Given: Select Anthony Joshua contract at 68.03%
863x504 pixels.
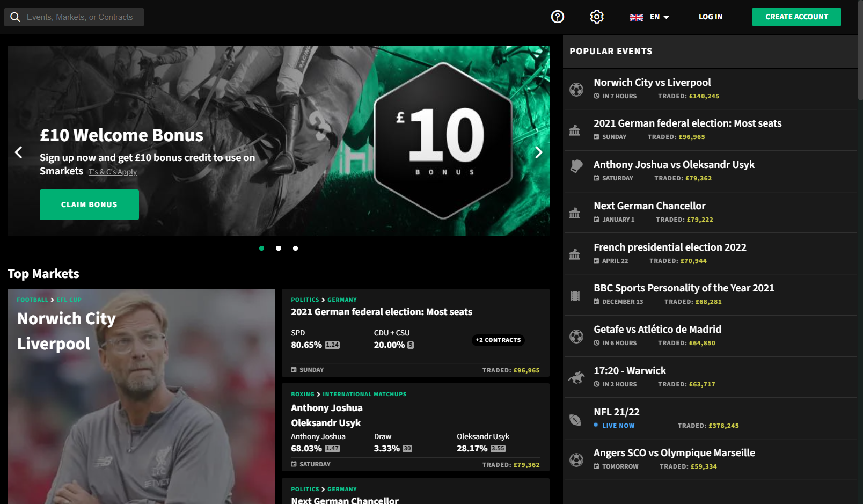Looking at the screenshot, I should (318, 443).
